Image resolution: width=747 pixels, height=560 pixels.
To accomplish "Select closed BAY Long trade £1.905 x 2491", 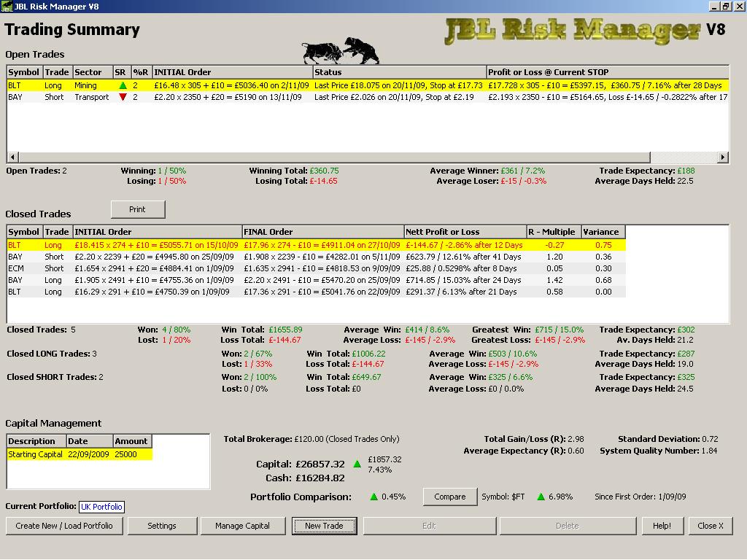I will (317, 280).
